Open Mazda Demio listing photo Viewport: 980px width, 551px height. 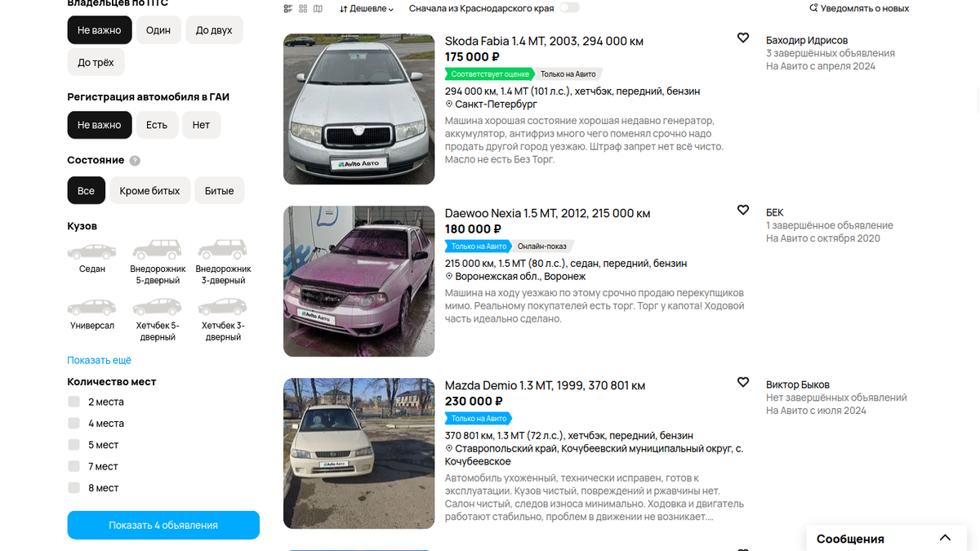click(359, 453)
